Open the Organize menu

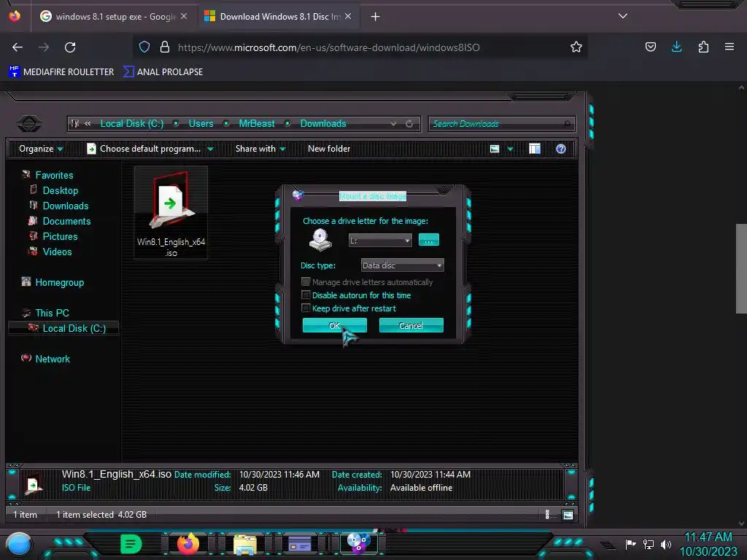point(41,149)
